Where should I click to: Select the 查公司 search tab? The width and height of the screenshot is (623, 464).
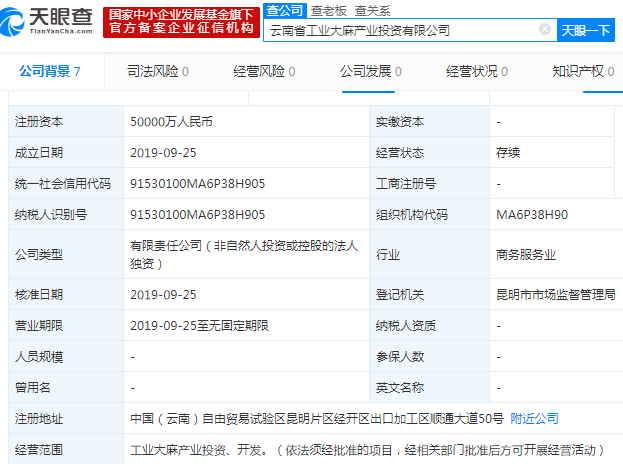point(285,10)
